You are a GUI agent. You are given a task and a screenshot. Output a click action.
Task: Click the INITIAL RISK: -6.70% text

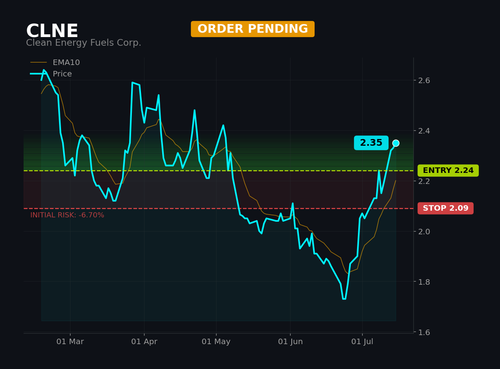coord(67,215)
